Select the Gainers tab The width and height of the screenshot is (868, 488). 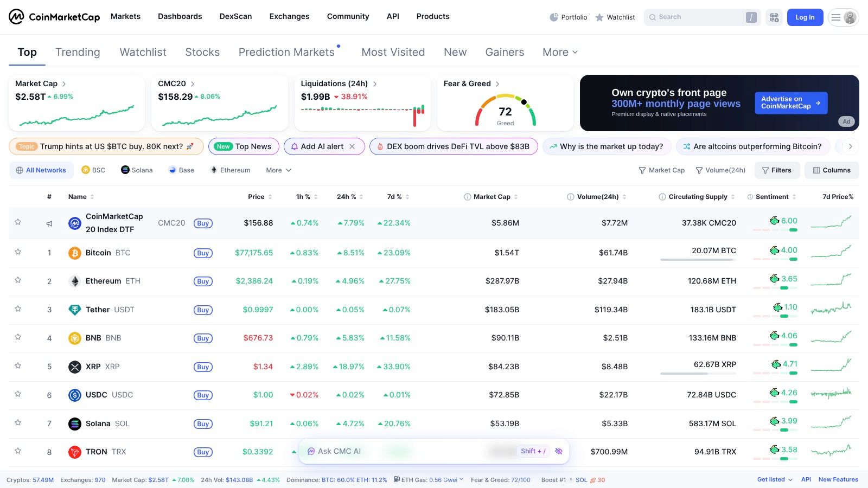[505, 52]
